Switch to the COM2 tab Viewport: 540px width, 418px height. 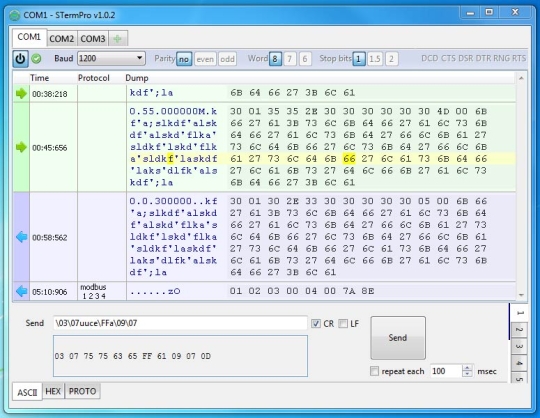62,39
